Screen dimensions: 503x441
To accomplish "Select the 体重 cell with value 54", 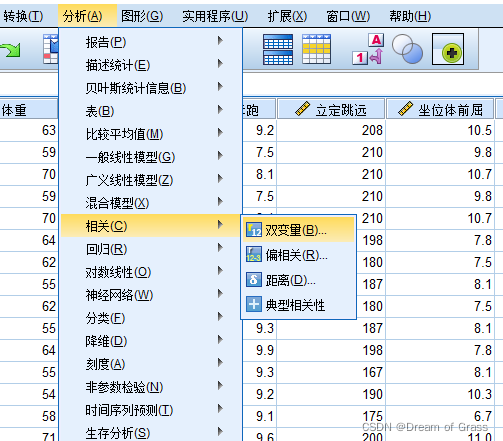I will (29, 394).
